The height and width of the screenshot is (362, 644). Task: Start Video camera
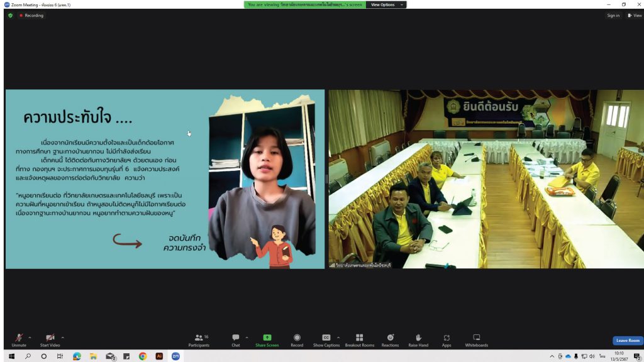50,339
